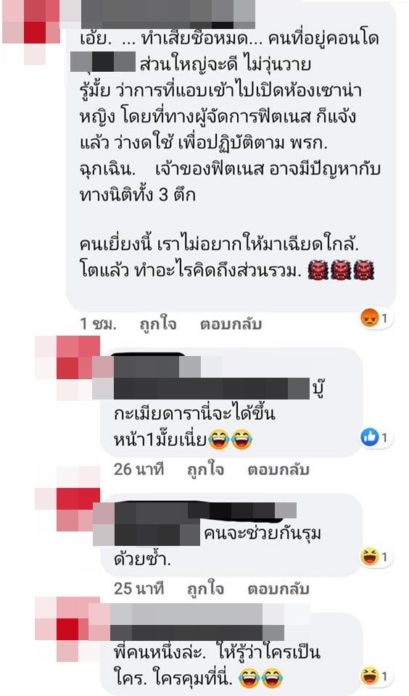Open the 26 นาที timestamp link

139,470
